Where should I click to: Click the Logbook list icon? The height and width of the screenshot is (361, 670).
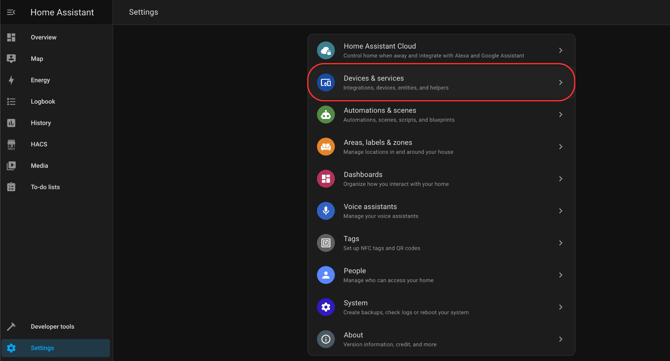[11, 101]
